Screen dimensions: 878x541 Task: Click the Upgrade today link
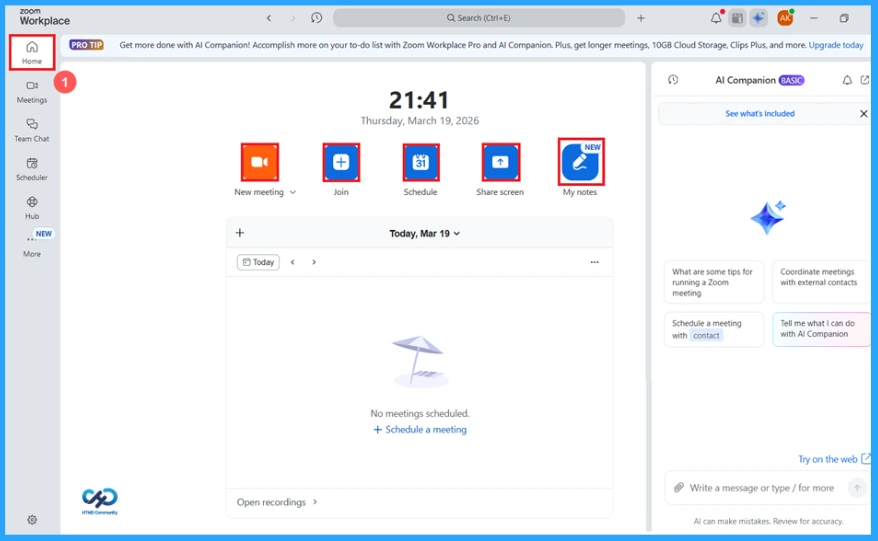click(835, 45)
